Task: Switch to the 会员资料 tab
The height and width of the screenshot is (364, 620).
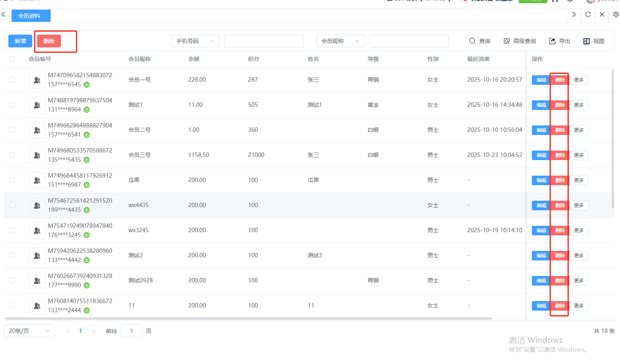Action: tap(29, 16)
